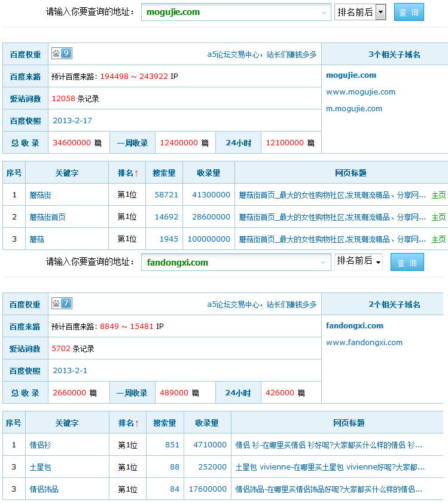Focus the mogujie.com address input field
The height and width of the screenshot is (503, 448).
[x=230, y=12]
